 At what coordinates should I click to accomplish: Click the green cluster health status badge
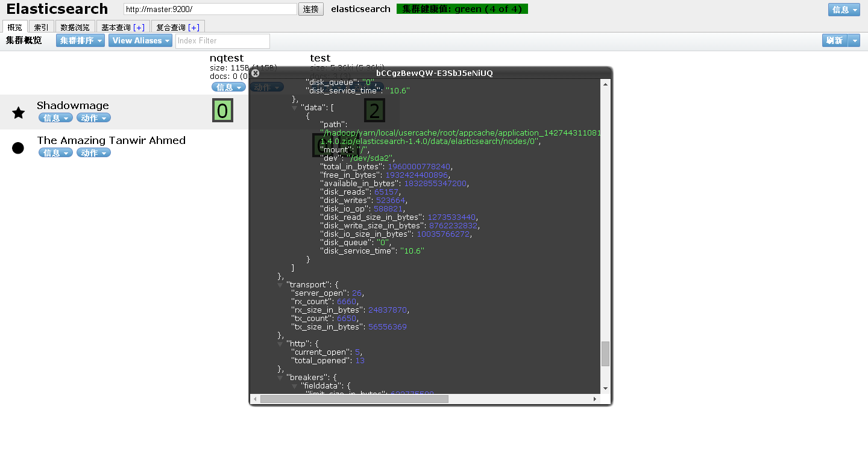coord(462,9)
